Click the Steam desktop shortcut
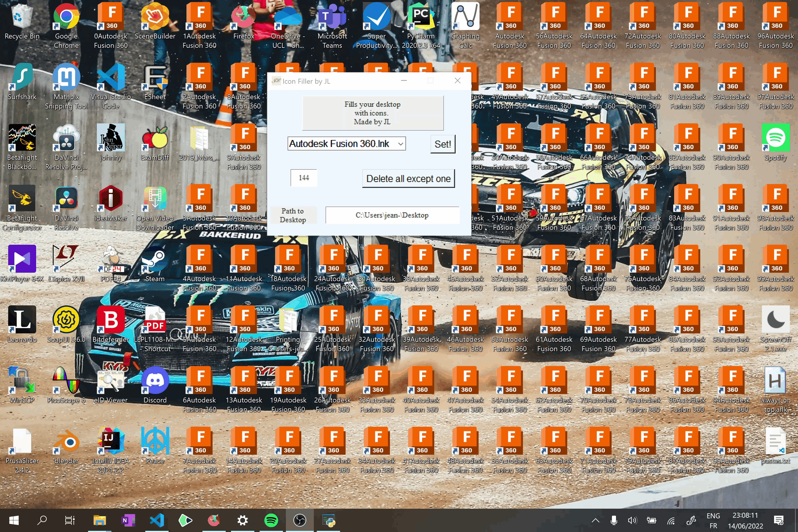This screenshot has width=798, height=532. [155, 260]
